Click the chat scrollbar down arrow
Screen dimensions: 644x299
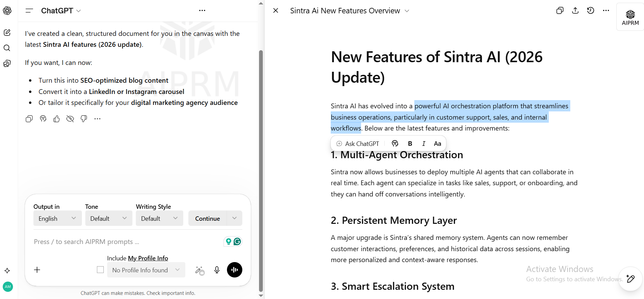(261, 296)
